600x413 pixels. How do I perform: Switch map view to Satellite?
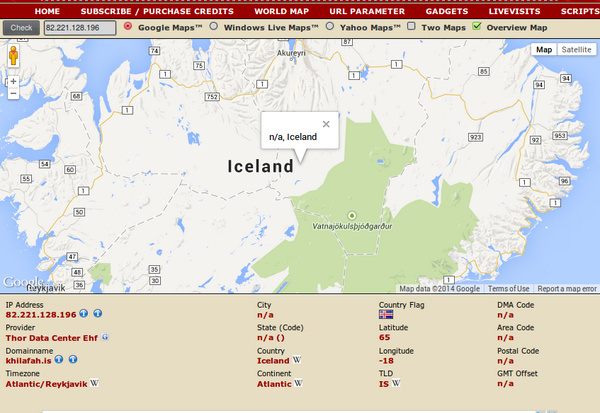(576, 49)
